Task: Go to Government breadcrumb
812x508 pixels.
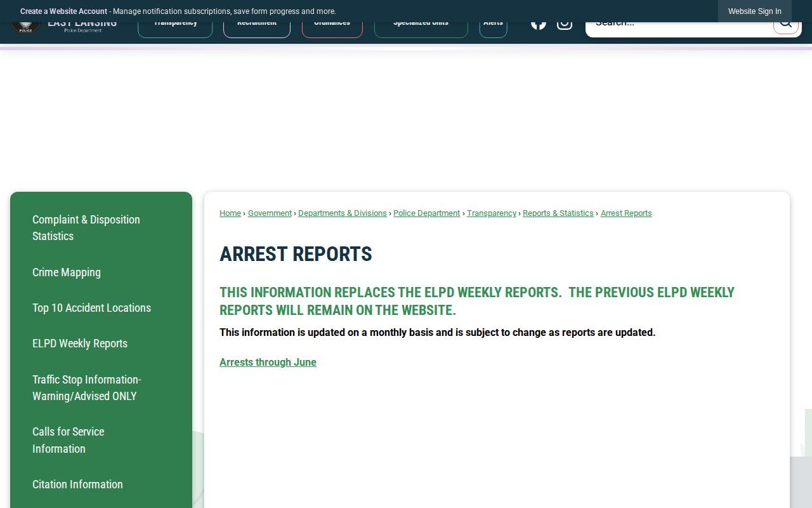Action: [270, 213]
